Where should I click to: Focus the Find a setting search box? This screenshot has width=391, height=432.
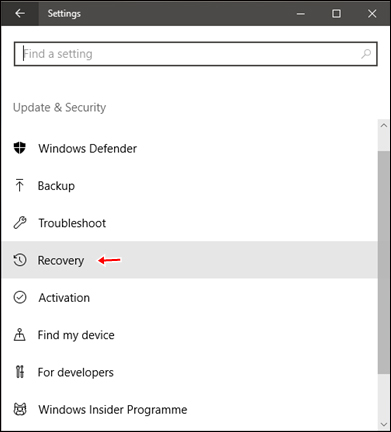tap(196, 54)
